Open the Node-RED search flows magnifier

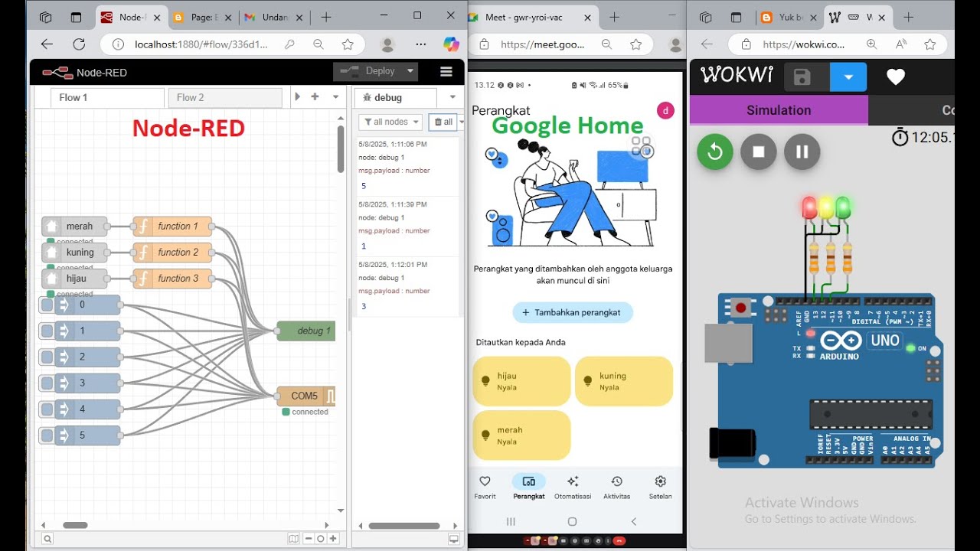click(47, 539)
